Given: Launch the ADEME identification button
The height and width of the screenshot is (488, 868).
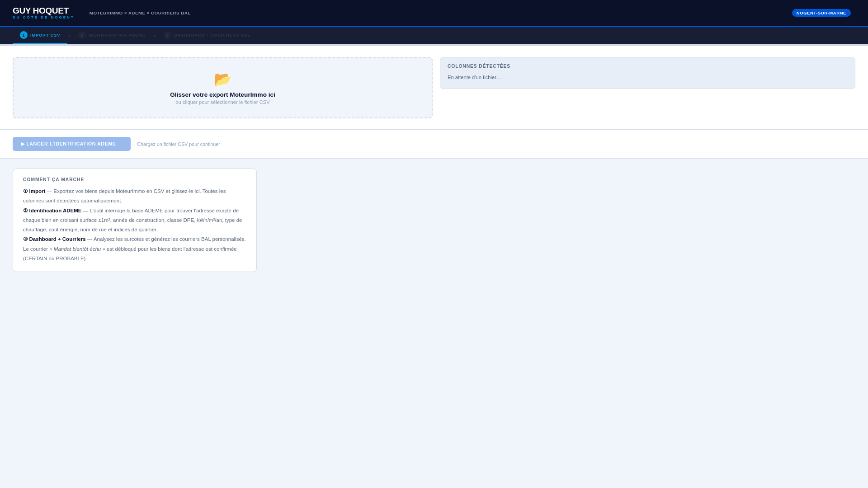Looking at the screenshot, I should point(71,144).
